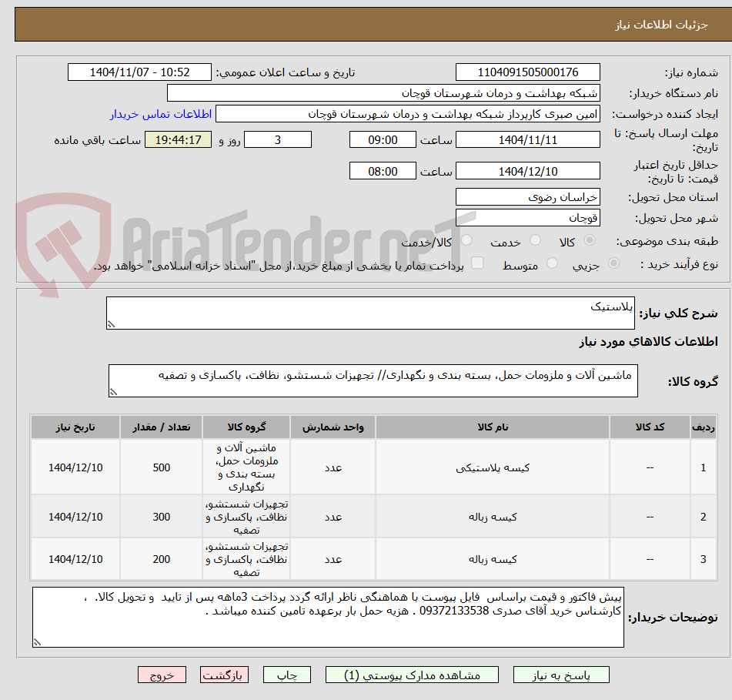Click the خروج exit button
The height and width of the screenshot is (700, 732).
pyautogui.click(x=162, y=675)
